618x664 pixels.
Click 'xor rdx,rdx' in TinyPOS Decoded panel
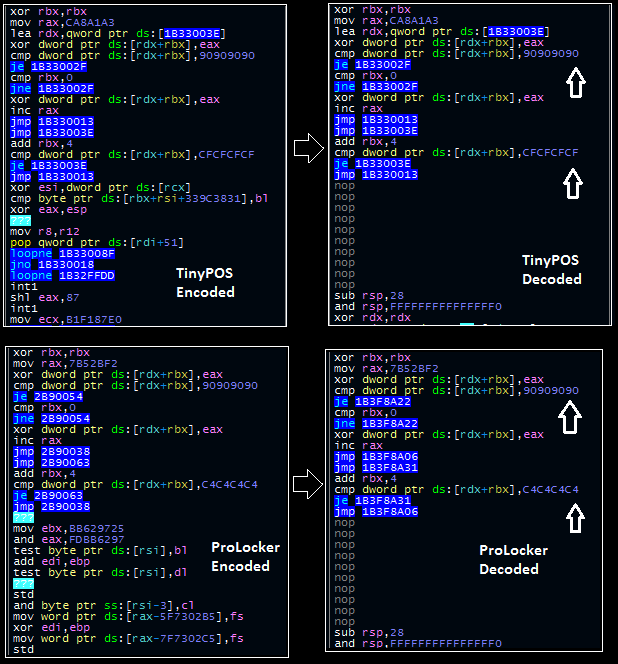point(373,318)
